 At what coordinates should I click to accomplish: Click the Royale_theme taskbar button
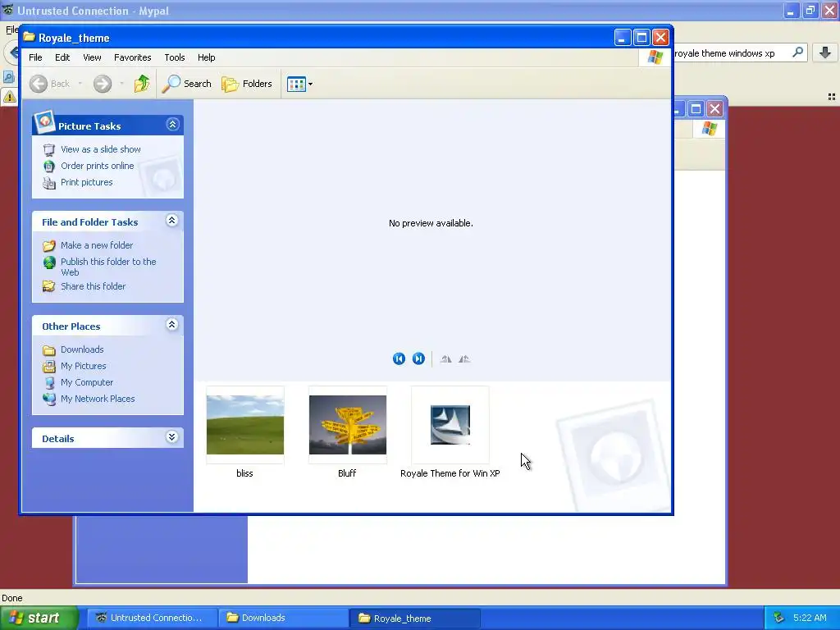[x=415, y=619]
